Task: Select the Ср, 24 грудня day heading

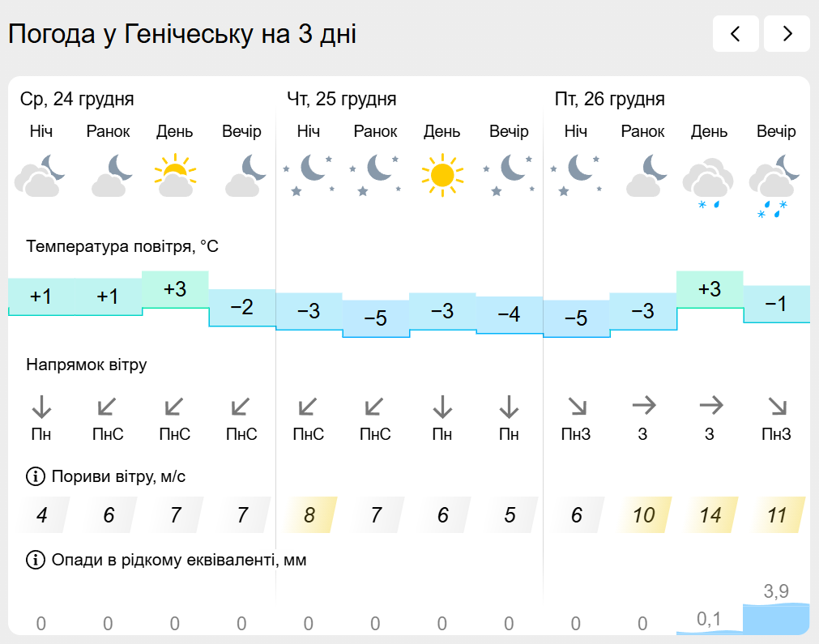Action: 77,99
